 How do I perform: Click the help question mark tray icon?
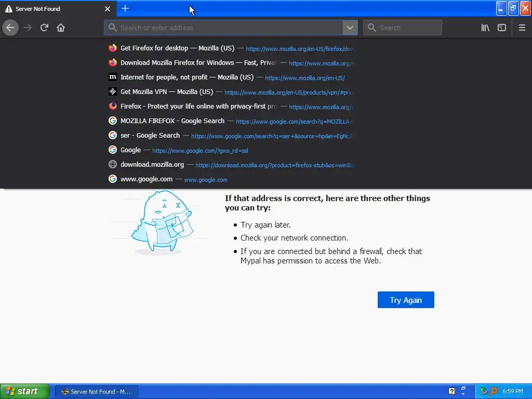451,391
